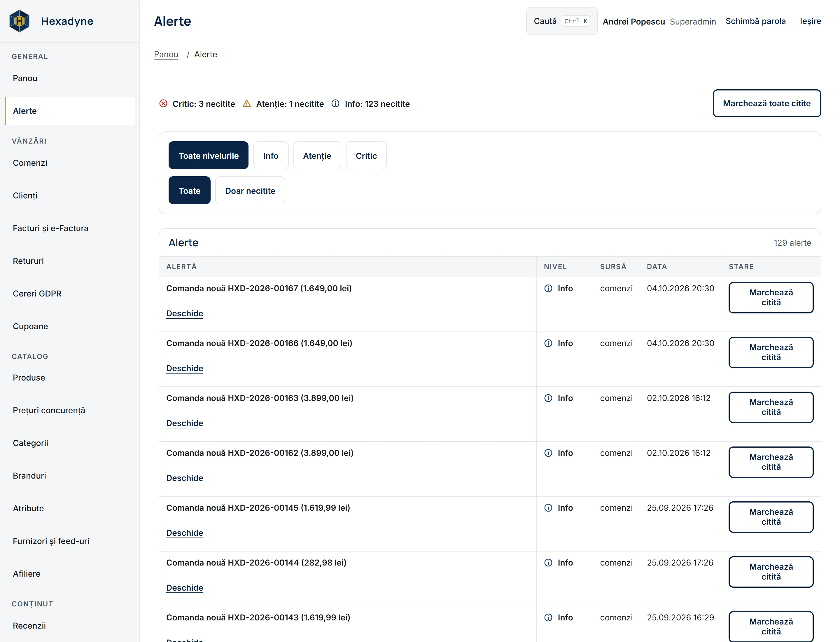Mark alert HXD-2026-00144 as read

[771, 572]
